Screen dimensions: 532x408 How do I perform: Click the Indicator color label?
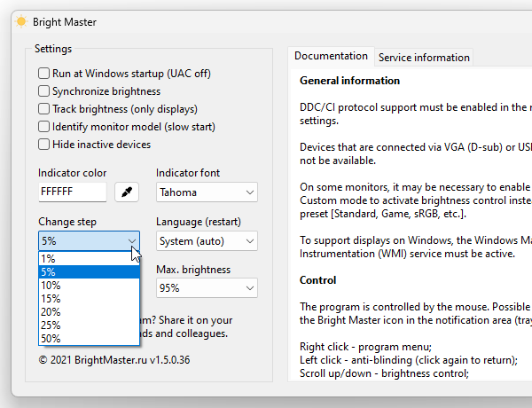[73, 173]
